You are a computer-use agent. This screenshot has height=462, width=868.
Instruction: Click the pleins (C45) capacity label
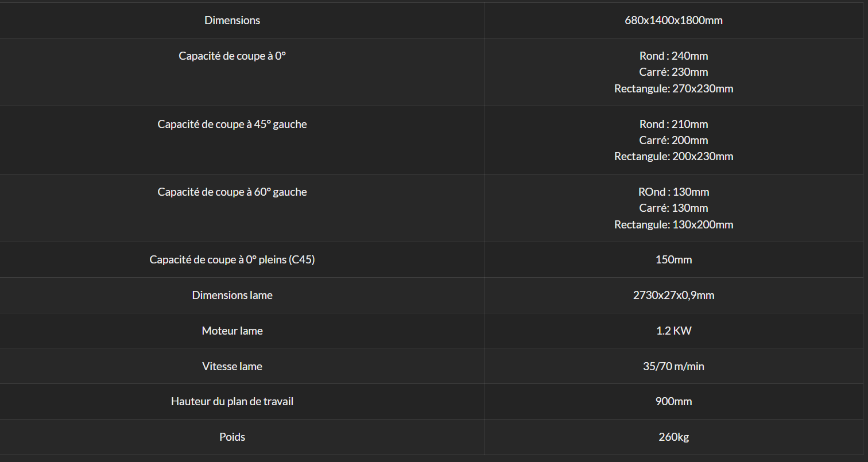pyautogui.click(x=232, y=260)
